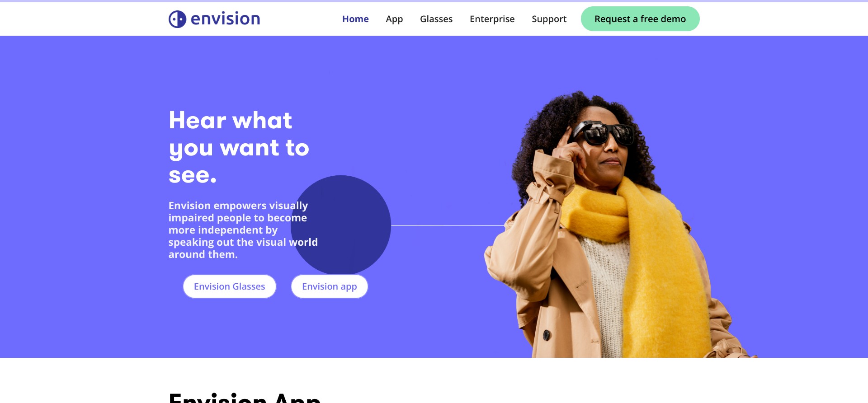Click the 'Envision empowers visually impaired' paragraph
Screen dimensions: 868x403
click(243, 230)
